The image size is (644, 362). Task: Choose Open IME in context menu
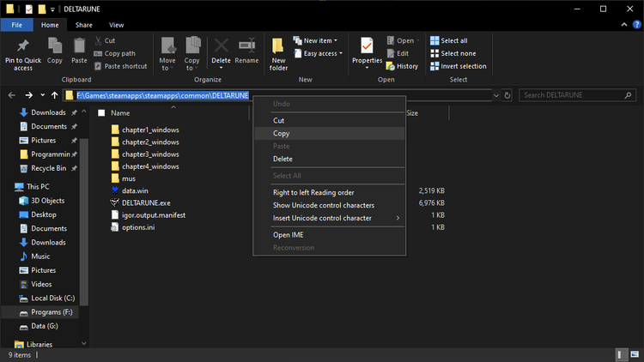[x=330, y=235]
